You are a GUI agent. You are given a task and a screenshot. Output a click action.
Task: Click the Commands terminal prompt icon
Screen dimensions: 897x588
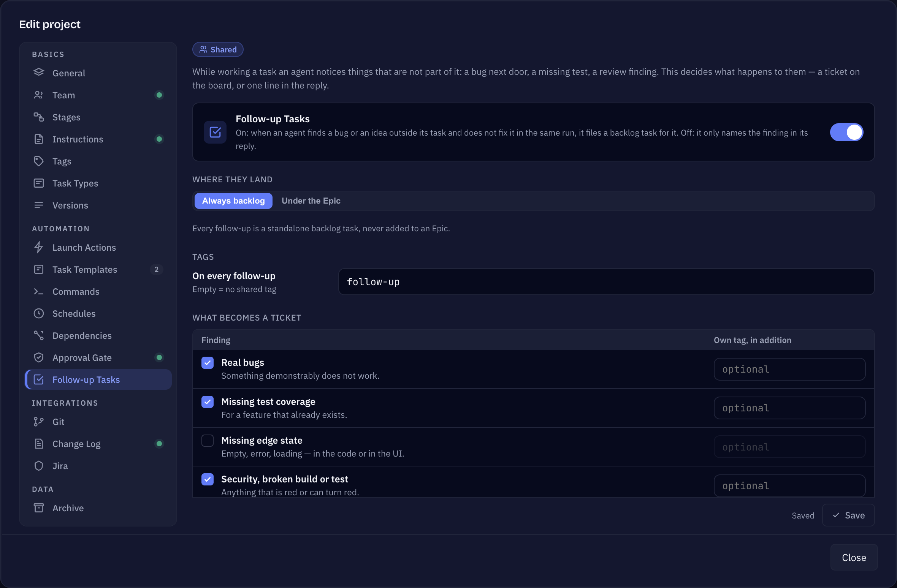coord(39,291)
